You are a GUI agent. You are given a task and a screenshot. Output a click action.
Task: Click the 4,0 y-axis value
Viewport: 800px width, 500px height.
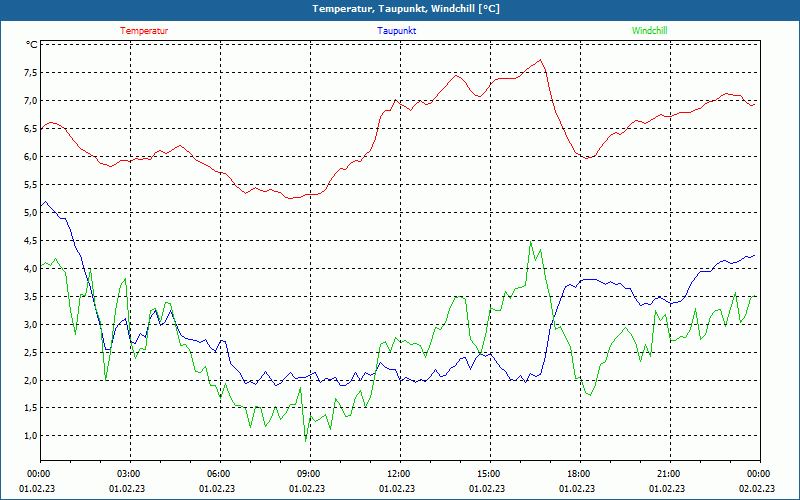tap(31, 268)
